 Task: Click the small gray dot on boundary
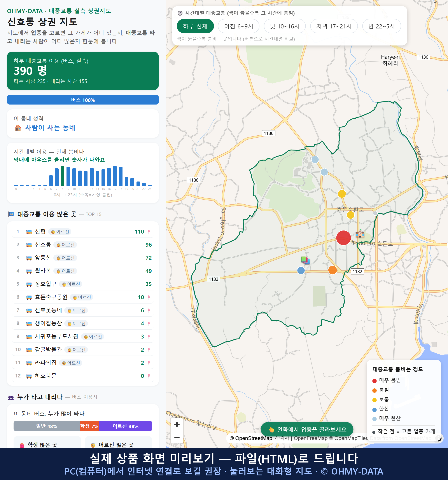pos(375,213)
